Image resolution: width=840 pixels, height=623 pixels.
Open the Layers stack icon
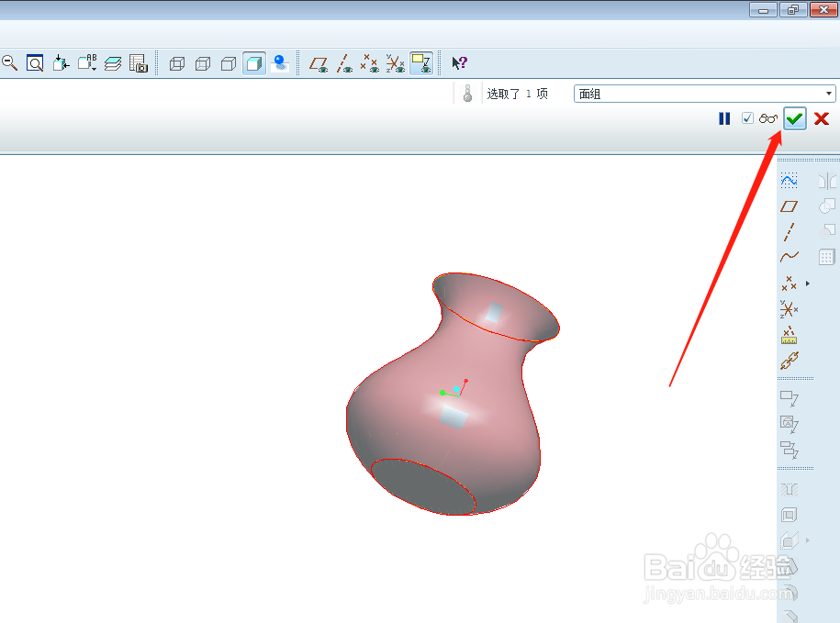(113, 63)
